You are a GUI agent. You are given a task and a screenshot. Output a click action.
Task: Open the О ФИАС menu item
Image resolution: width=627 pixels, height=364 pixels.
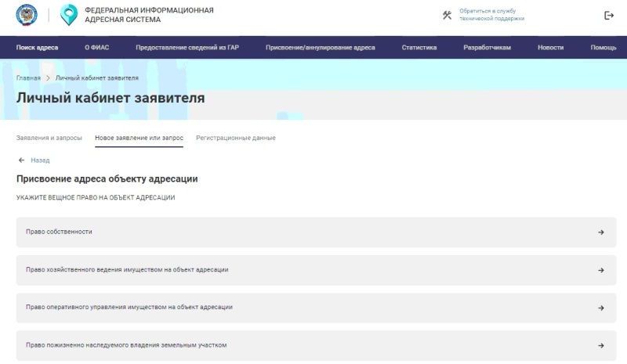tap(96, 48)
